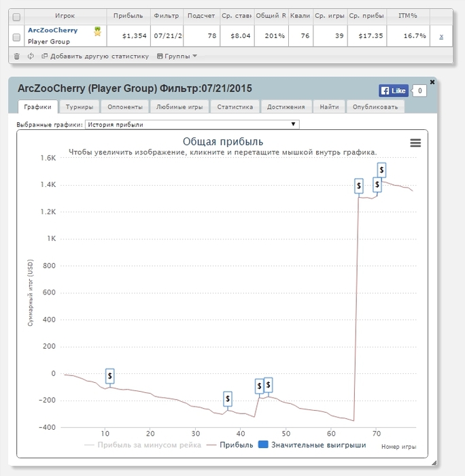Click the $8.04 average stake cell
This screenshot has width=465, height=476.
[237, 36]
